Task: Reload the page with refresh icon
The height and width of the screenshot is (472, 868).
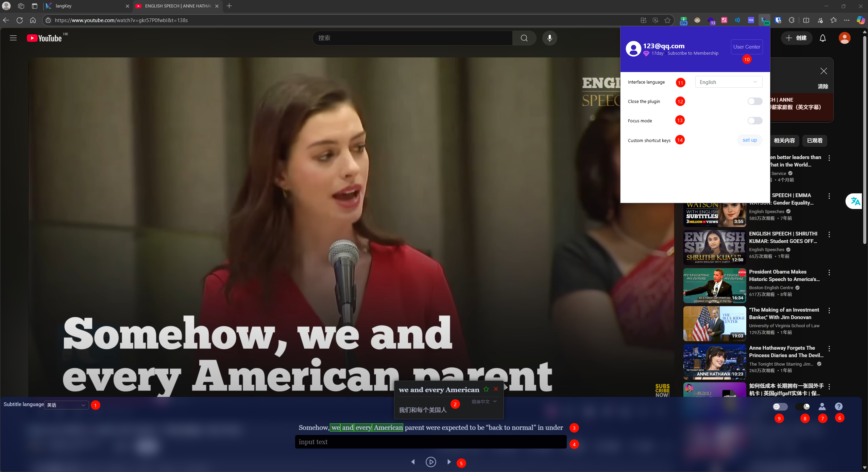Action: [x=19, y=20]
